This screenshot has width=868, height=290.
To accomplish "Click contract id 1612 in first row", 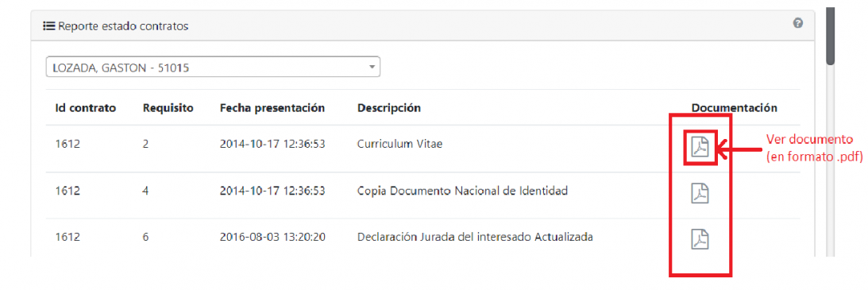I will click(68, 145).
